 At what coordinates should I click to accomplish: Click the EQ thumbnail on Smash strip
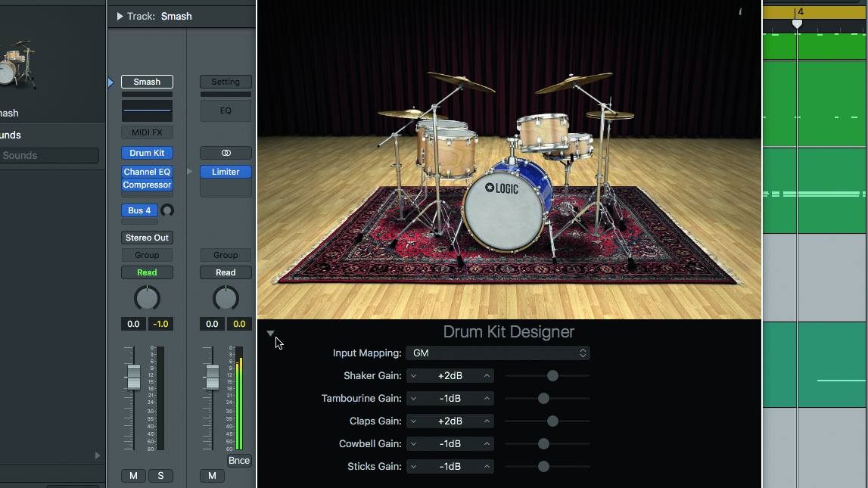coord(147,110)
